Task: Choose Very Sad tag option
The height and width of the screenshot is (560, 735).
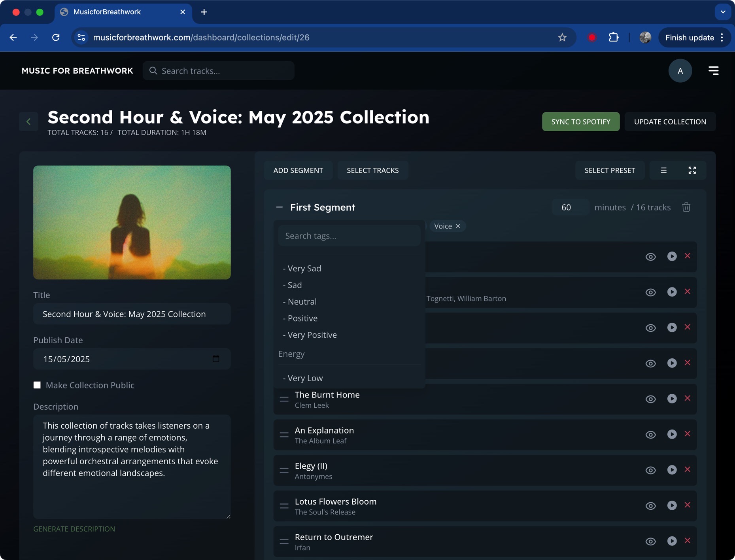Action: click(302, 268)
